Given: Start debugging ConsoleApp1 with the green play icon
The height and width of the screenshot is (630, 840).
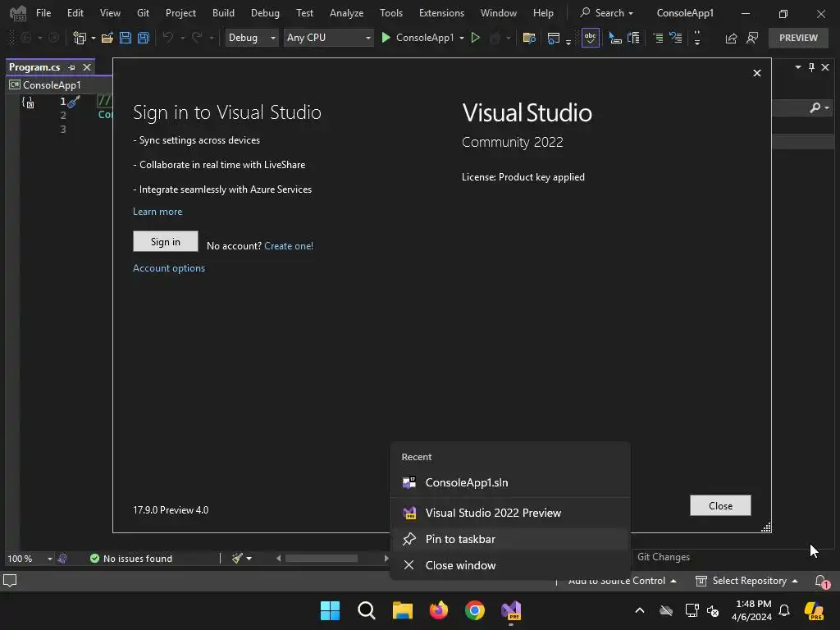Looking at the screenshot, I should pos(386,38).
